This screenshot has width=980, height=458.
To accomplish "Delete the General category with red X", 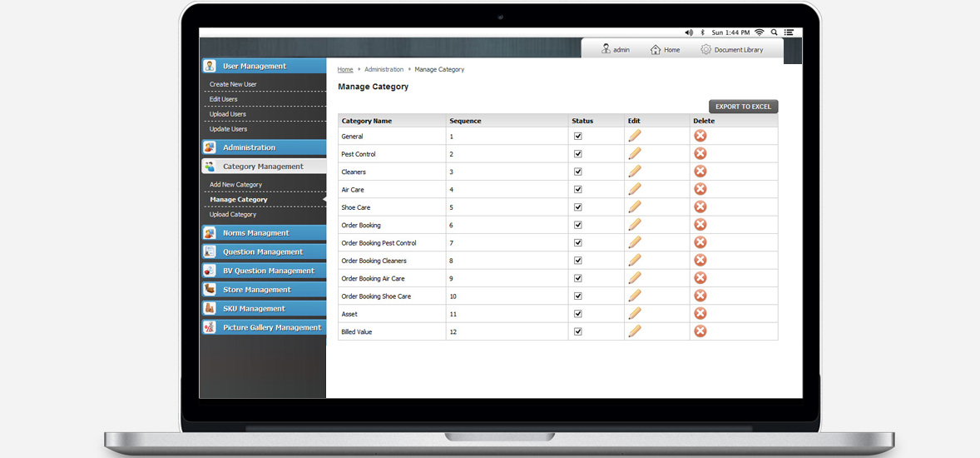I will pyautogui.click(x=700, y=136).
